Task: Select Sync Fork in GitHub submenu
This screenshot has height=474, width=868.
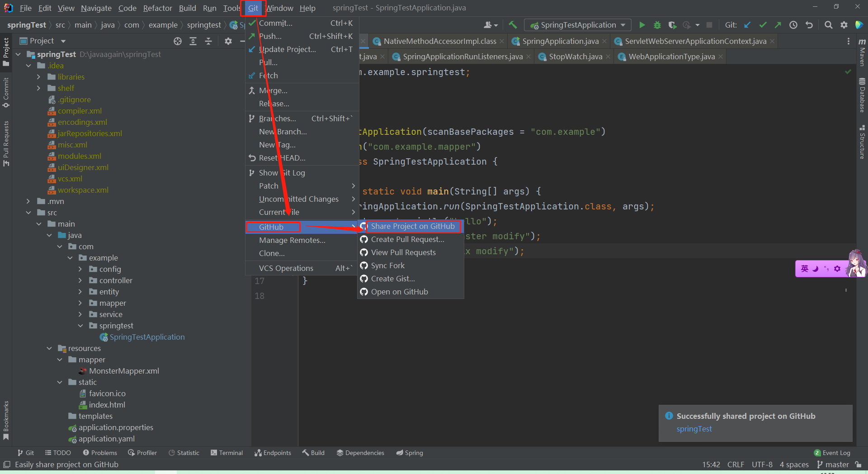Action: 410,265
